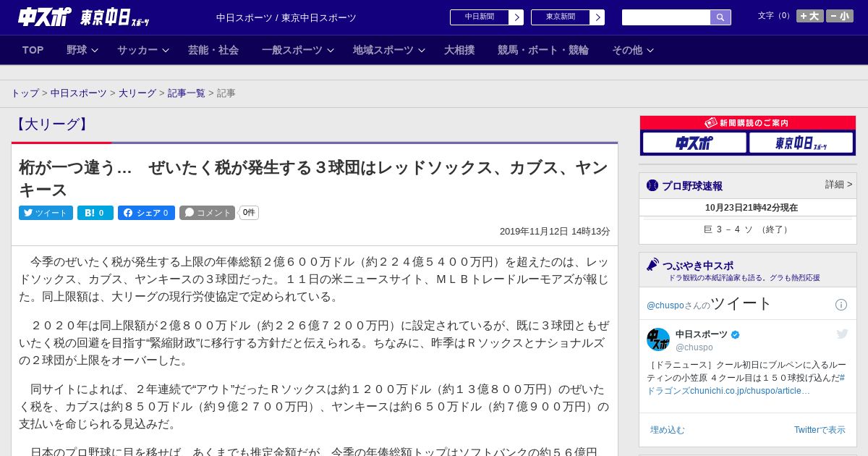The height and width of the screenshot is (456, 868).
Task: Click the arrow next to 中日新聞
Action: click(x=516, y=17)
